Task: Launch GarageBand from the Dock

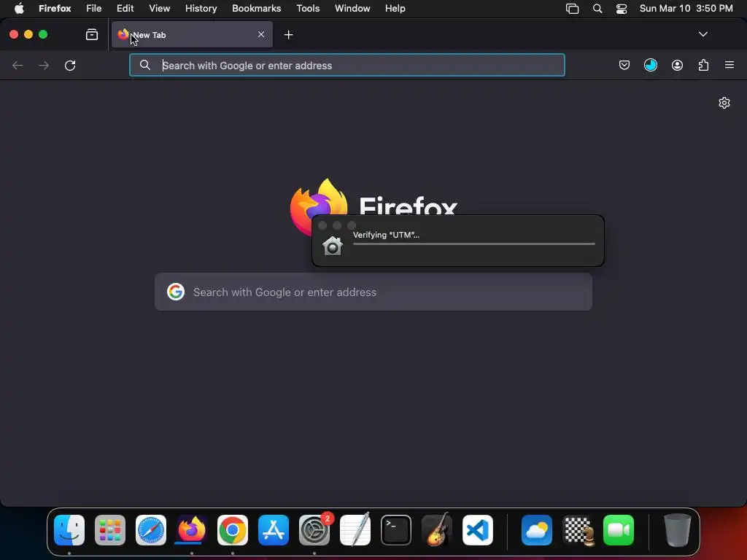Action: (x=437, y=530)
